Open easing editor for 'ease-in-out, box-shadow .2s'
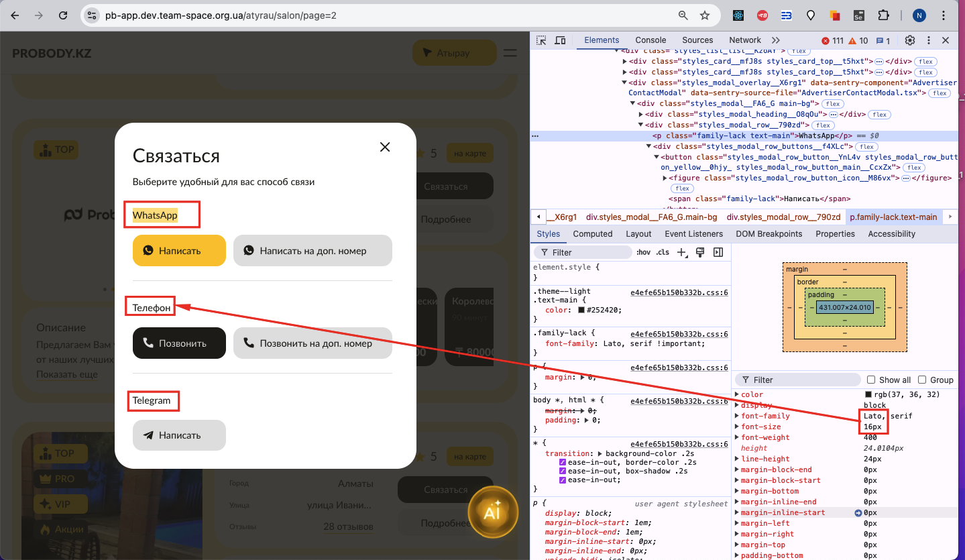The height and width of the screenshot is (560, 965). [563, 471]
